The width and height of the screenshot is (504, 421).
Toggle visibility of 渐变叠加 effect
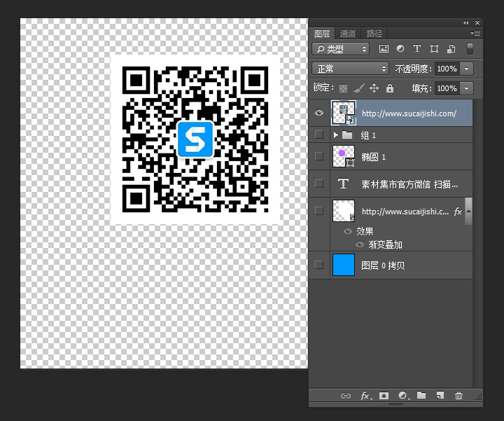pyautogui.click(x=360, y=244)
